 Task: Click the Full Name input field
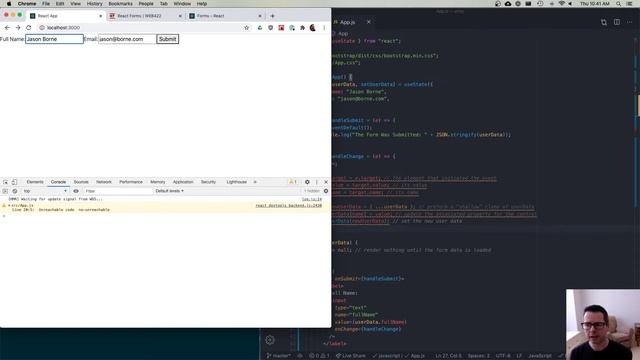click(x=54, y=39)
